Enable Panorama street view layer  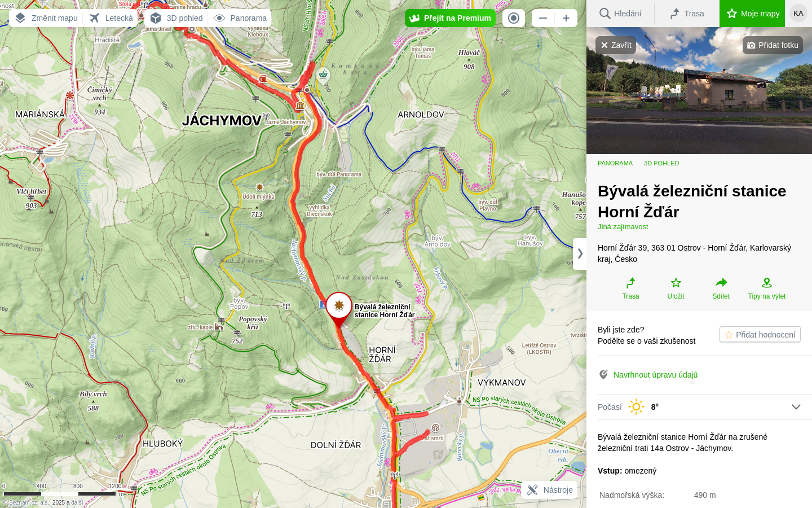[240, 18]
